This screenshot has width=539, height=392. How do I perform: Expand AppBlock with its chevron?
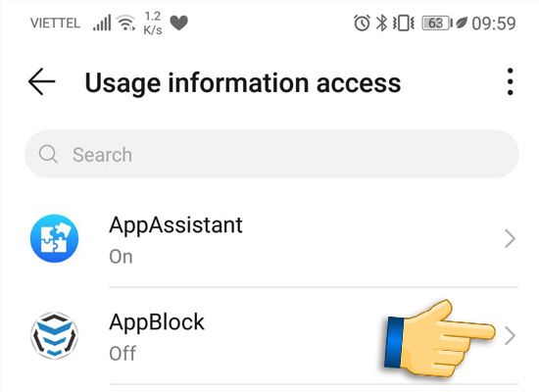(511, 336)
